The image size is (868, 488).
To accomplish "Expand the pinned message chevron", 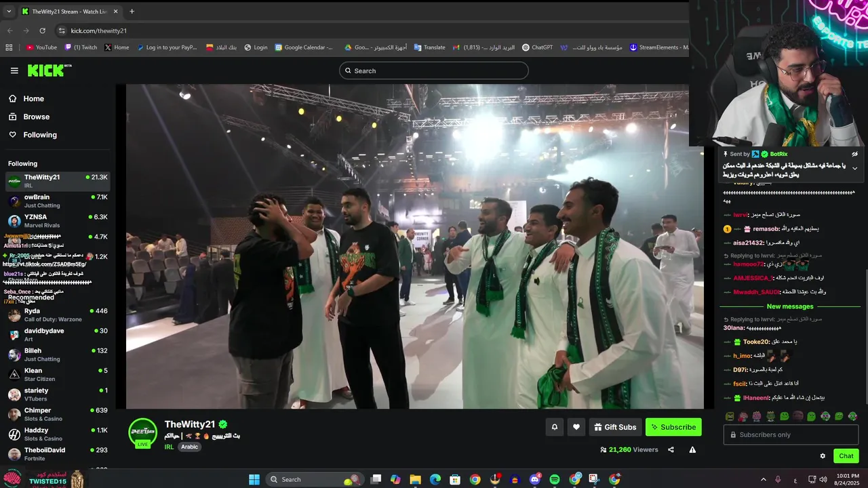I will click(854, 168).
